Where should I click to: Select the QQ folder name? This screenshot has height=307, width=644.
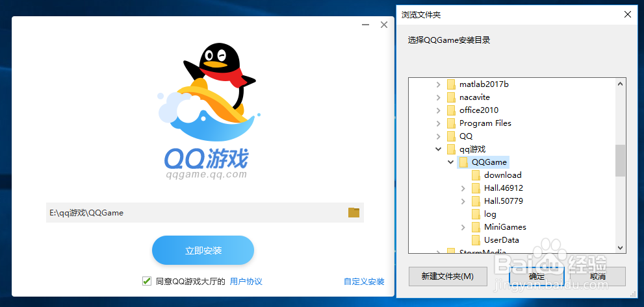466,136
